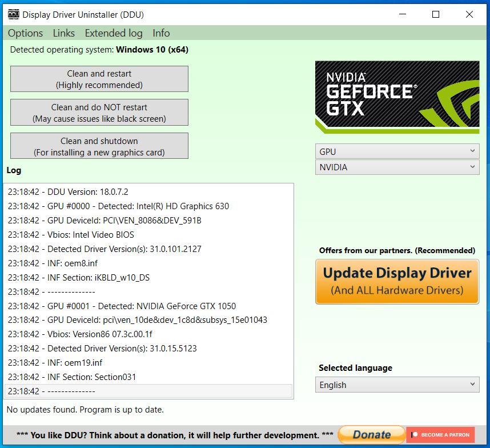Open the Info menu
This screenshot has height=448, width=490.
pos(161,33)
